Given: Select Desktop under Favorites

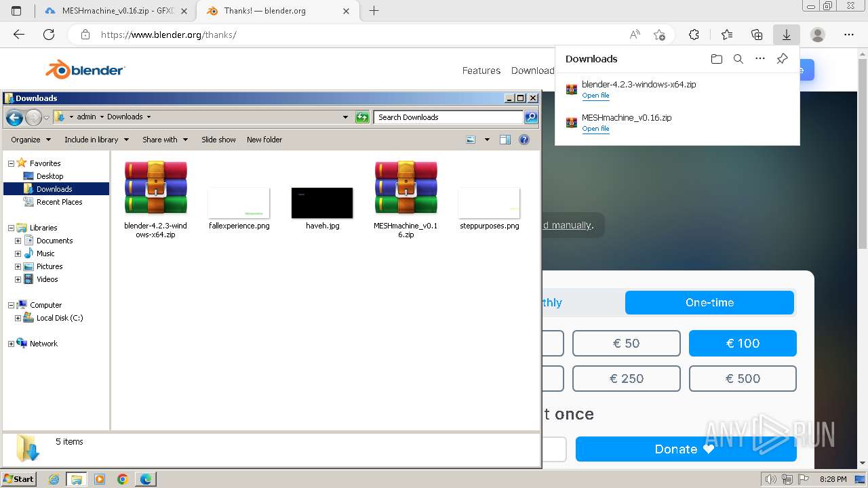Looking at the screenshot, I should 50,176.
